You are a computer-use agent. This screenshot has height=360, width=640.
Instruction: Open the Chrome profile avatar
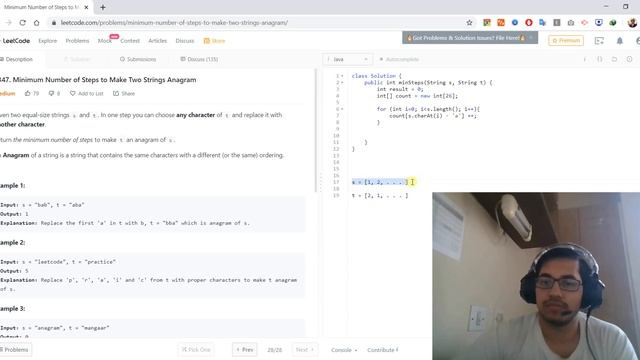coord(632,23)
